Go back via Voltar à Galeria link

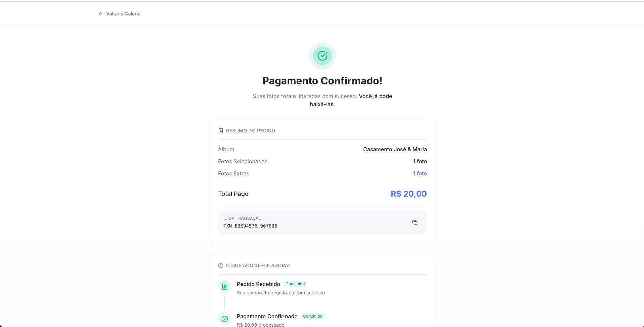click(x=119, y=14)
